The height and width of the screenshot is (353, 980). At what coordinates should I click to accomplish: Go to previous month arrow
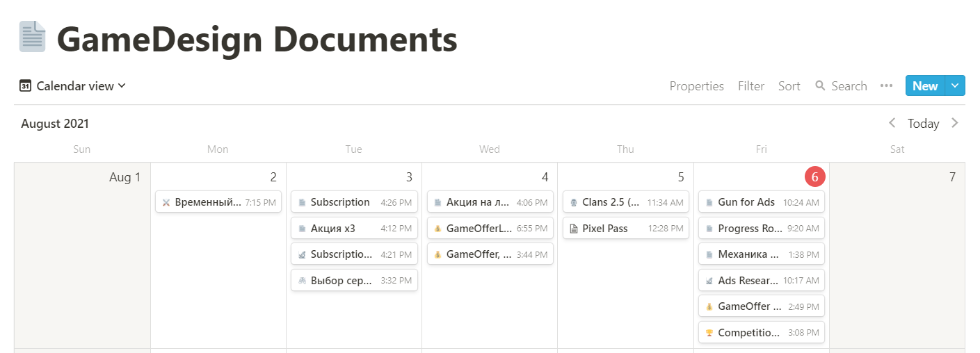[892, 123]
